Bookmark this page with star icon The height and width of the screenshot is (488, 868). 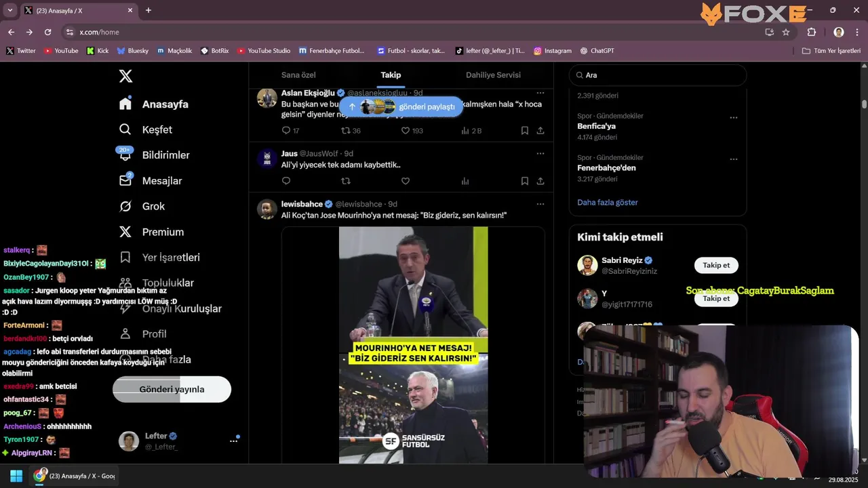(786, 32)
